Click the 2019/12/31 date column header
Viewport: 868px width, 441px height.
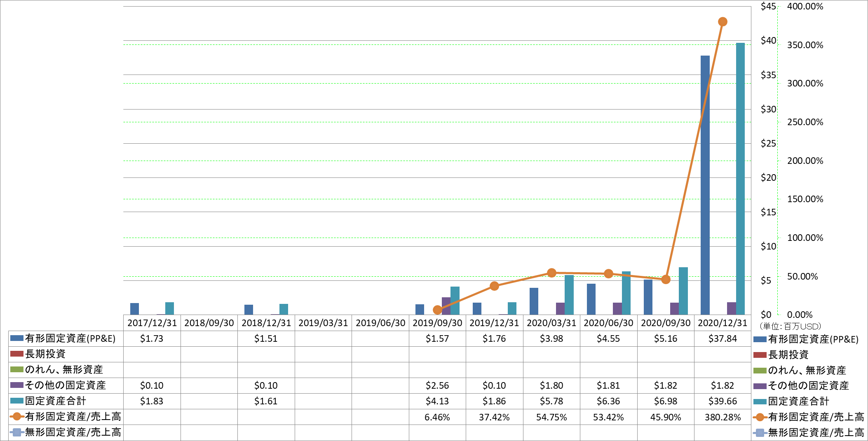[x=494, y=323]
